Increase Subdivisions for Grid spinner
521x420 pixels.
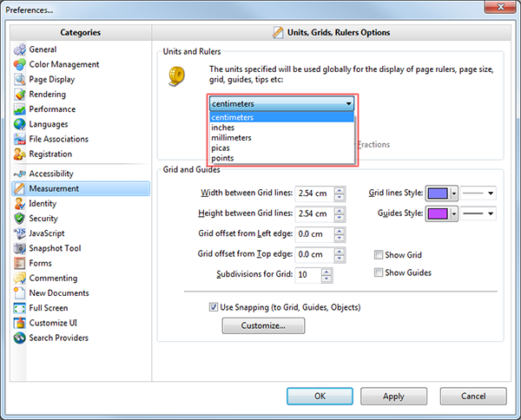pos(326,272)
